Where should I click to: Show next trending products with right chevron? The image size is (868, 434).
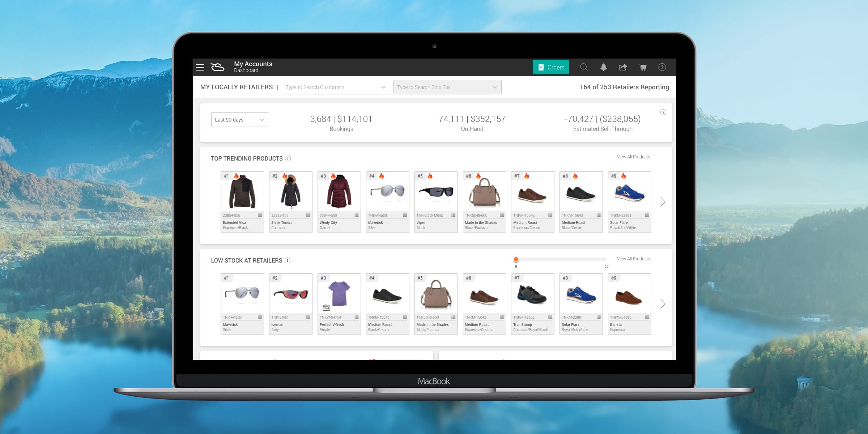tap(663, 202)
